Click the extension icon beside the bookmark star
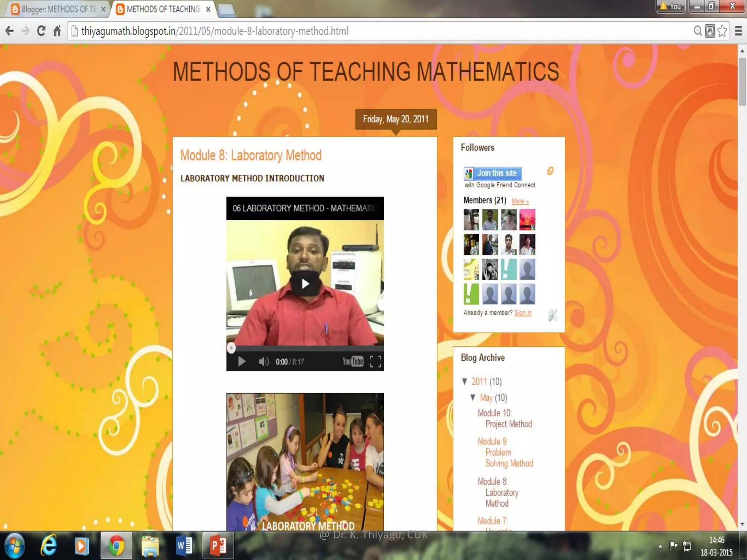747x560 pixels. coord(710,31)
